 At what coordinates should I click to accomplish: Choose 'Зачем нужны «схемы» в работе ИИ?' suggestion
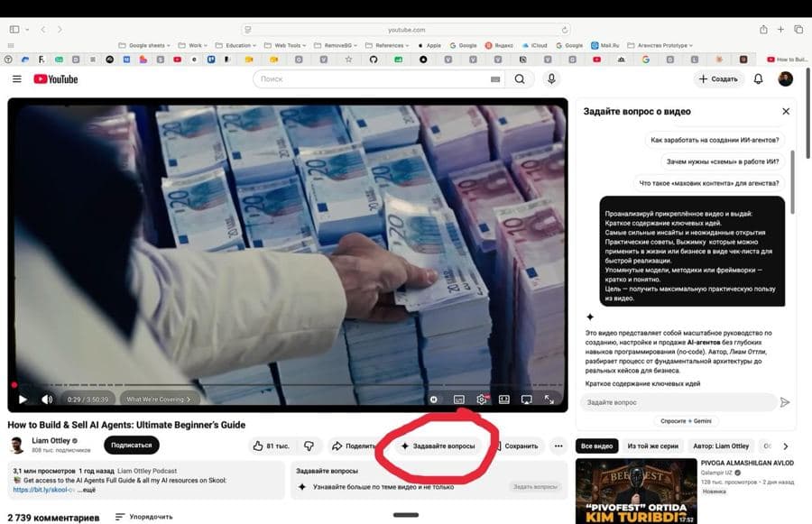(723, 161)
